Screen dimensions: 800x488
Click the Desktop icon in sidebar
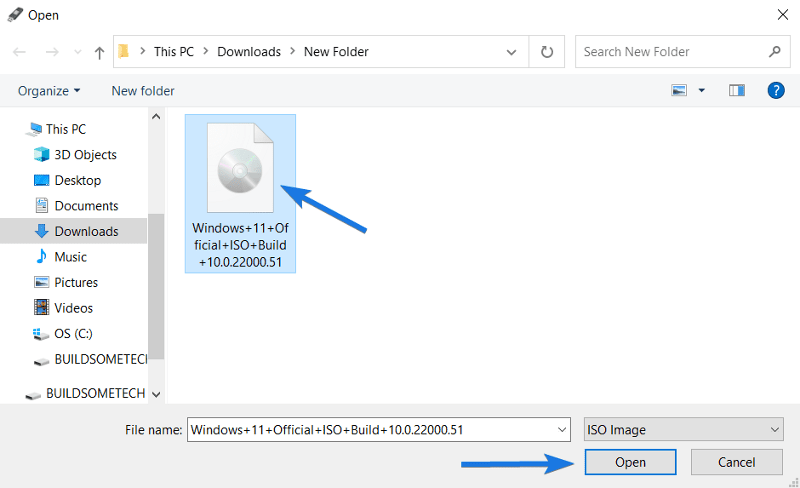41,180
